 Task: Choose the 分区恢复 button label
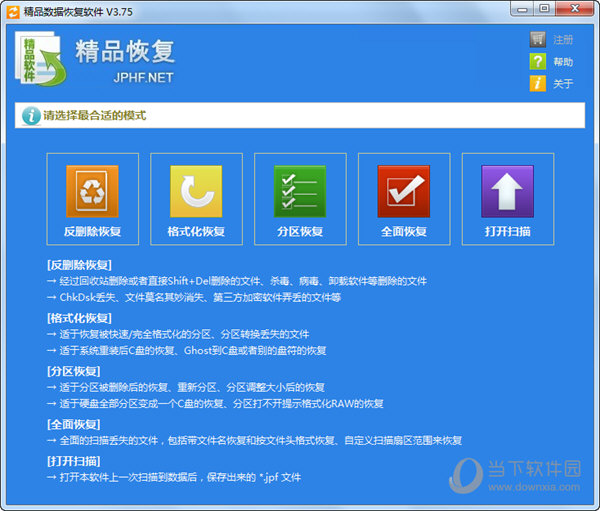click(300, 231)
